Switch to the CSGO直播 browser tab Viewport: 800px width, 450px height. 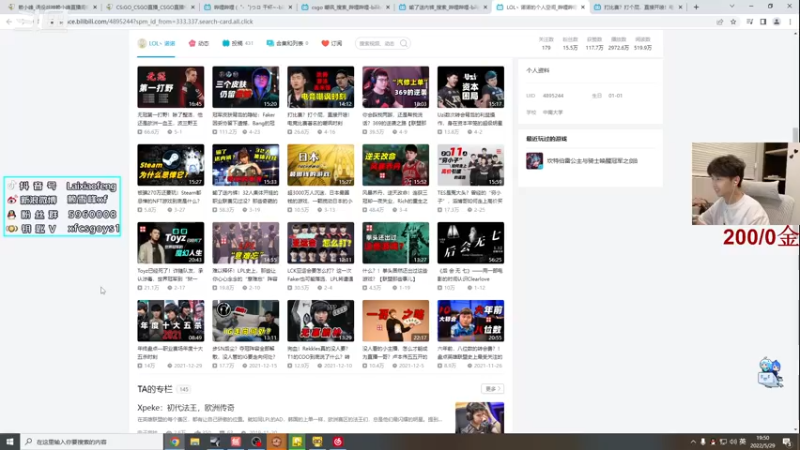149,7
